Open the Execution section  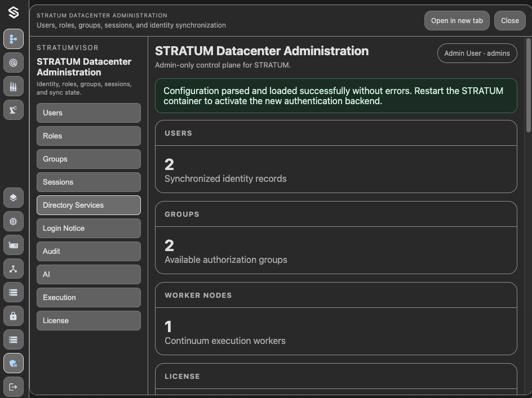(88, 297)
